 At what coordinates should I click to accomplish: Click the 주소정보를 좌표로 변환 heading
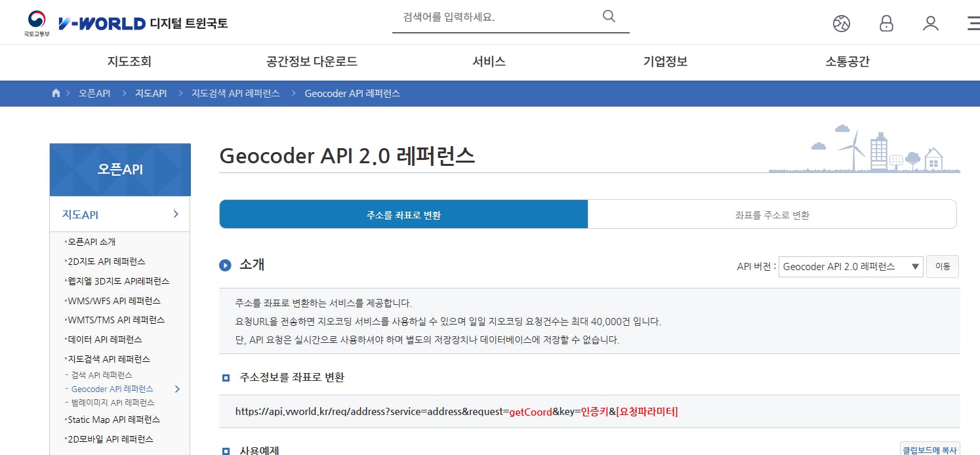292,377
